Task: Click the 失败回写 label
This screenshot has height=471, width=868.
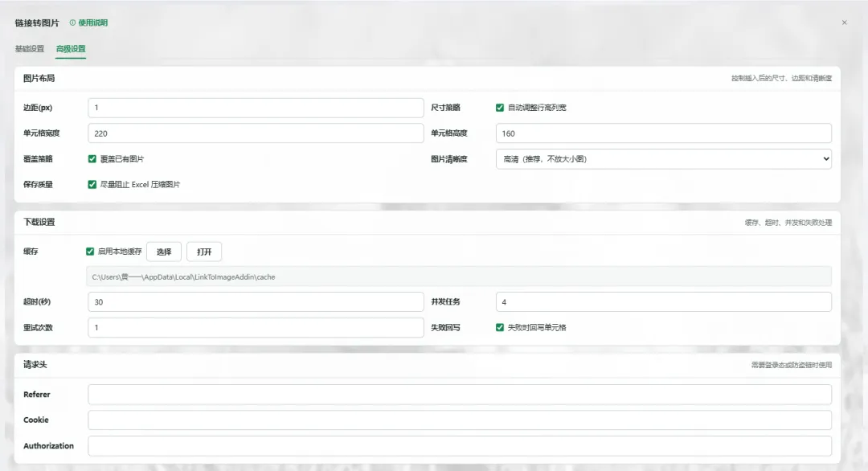Action: [x=445, y=328]
